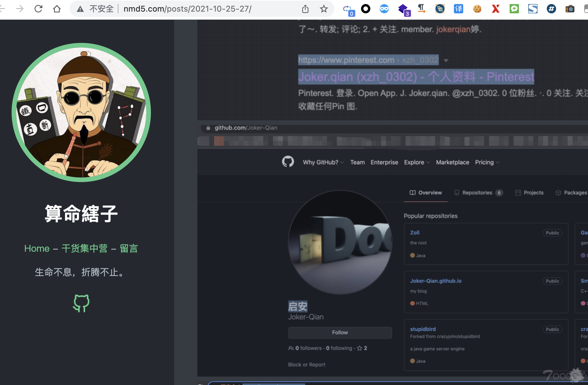Click the 0 followers count
588x385 pixels.
(308, 348)
